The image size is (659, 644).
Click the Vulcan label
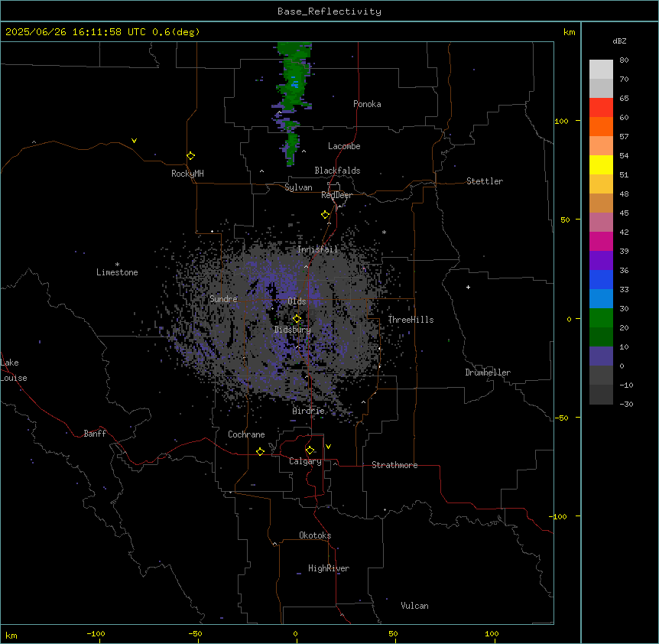414,606
